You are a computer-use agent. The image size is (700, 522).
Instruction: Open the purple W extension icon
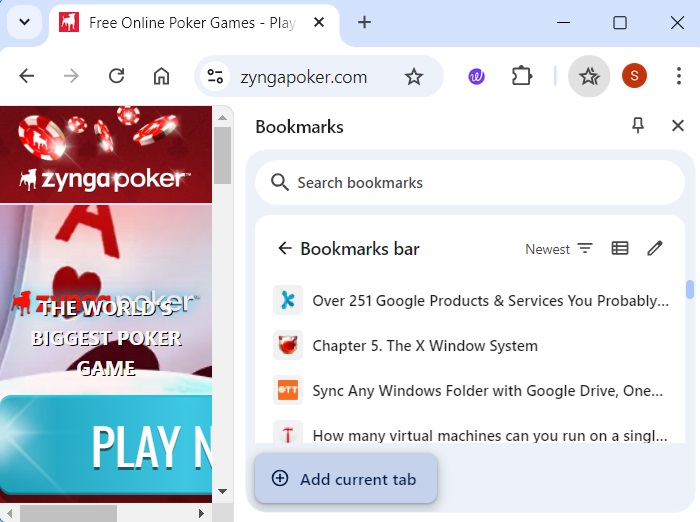point(476,76)
